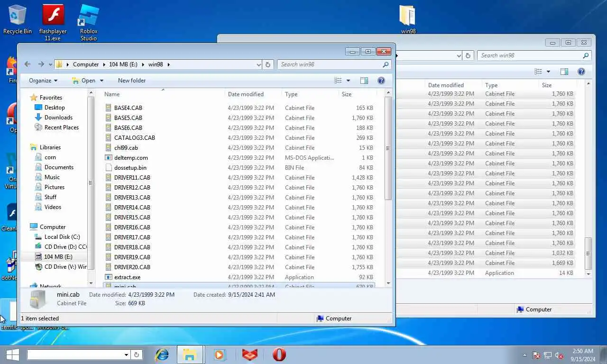Click Computer in the address breadcrumb
The width and height of the screenshot is (607, 364).
coord(86,64)
